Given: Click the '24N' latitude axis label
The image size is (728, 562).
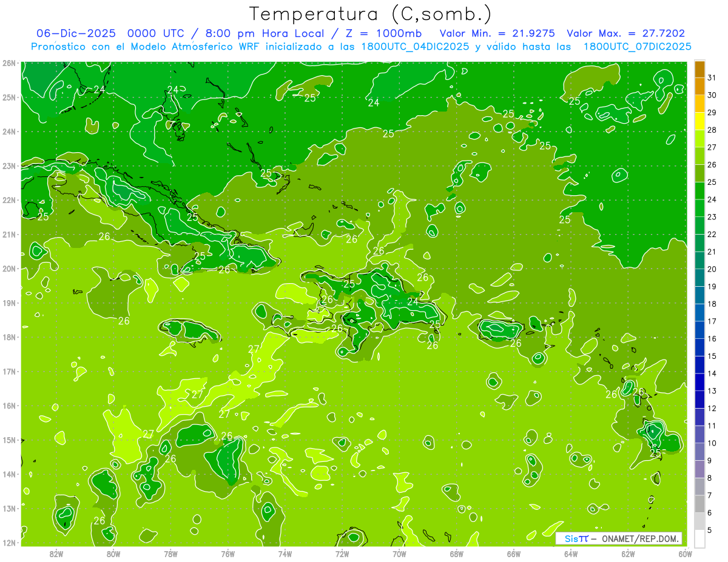Looking at the screenshot, I should click(x=9, y=132).
